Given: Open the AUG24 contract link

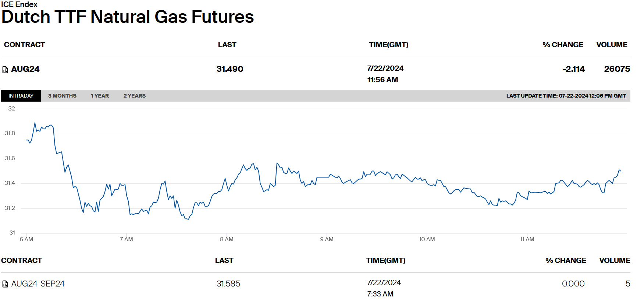Looking at the screenshot, I should point(25,69).
